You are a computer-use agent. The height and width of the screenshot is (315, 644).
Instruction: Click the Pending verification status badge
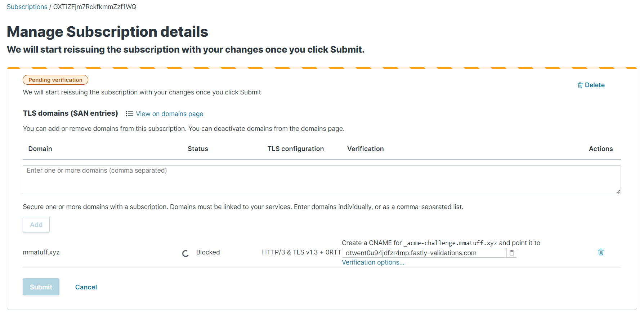point(55,80)
